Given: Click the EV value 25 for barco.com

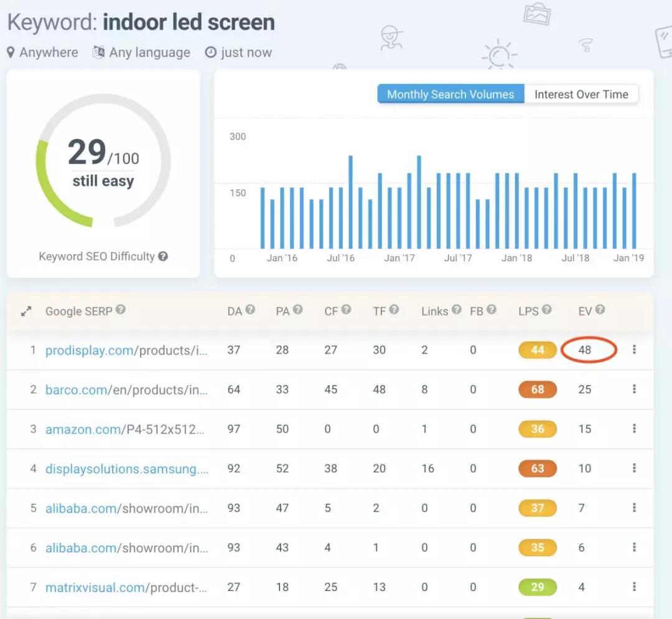Looking at the screenshot, I should tap(584, 389).
